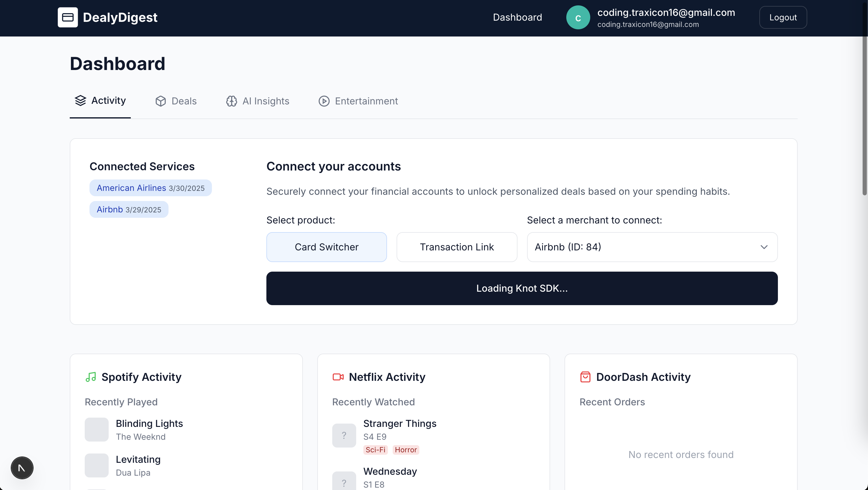Switch to the Activity tab
This screenshot has width=868, height=490.
pyautogui.click(x=100, y=100)
